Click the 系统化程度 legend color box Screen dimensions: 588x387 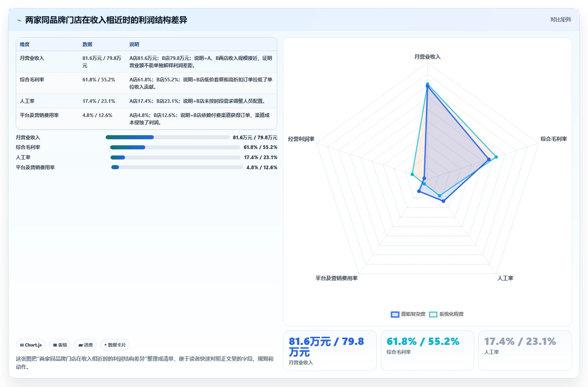433,314
